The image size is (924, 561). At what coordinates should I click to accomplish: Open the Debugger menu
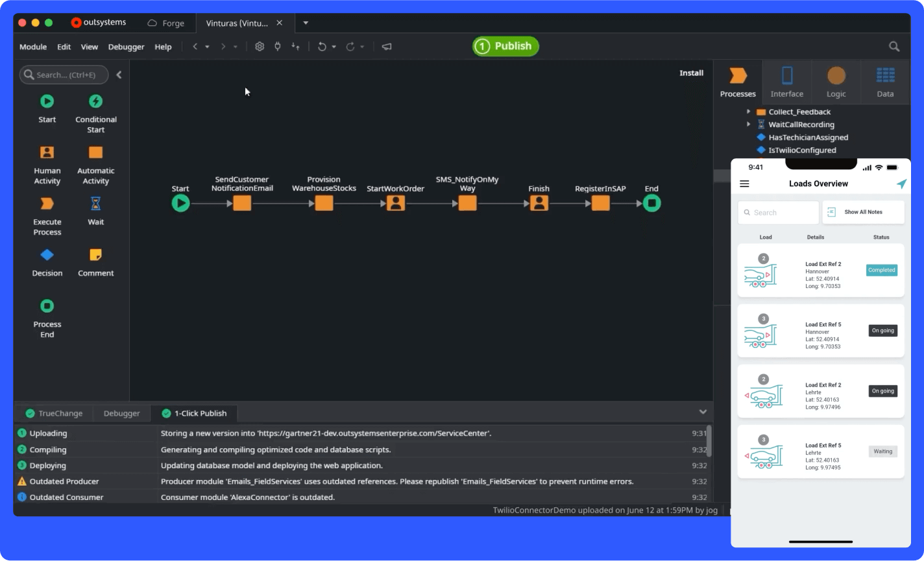pos(126,47)
